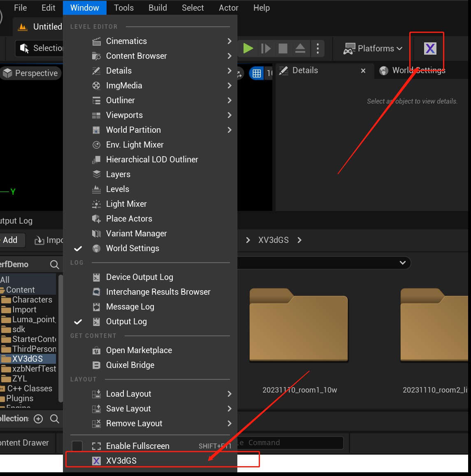
Task: Click the Hierarchical LOD Outliner icon
Action: [96, 159]
